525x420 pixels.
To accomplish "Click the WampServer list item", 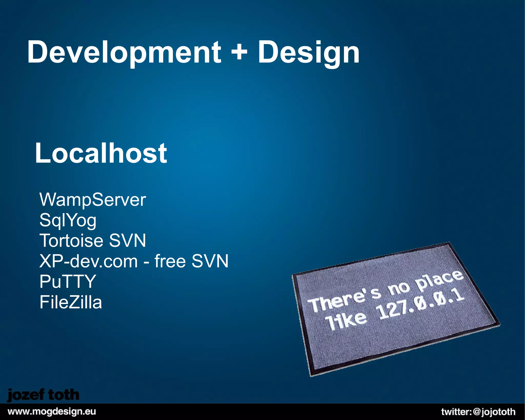I will 93,200.
